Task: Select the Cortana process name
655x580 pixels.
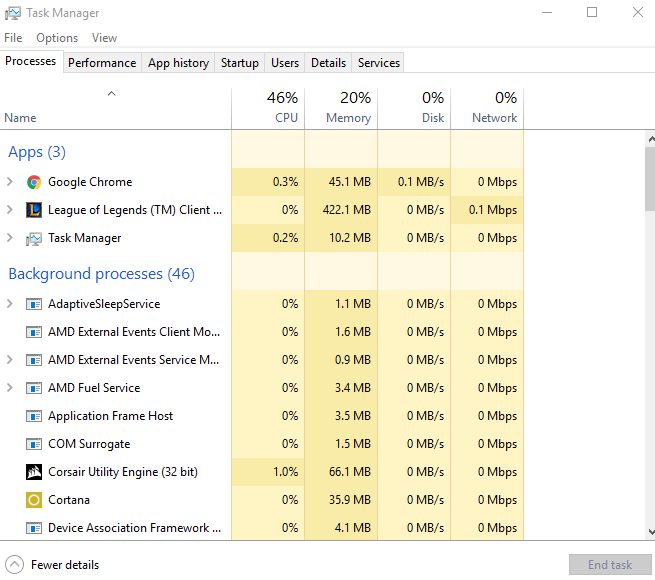Action: [x=69, y=500]
